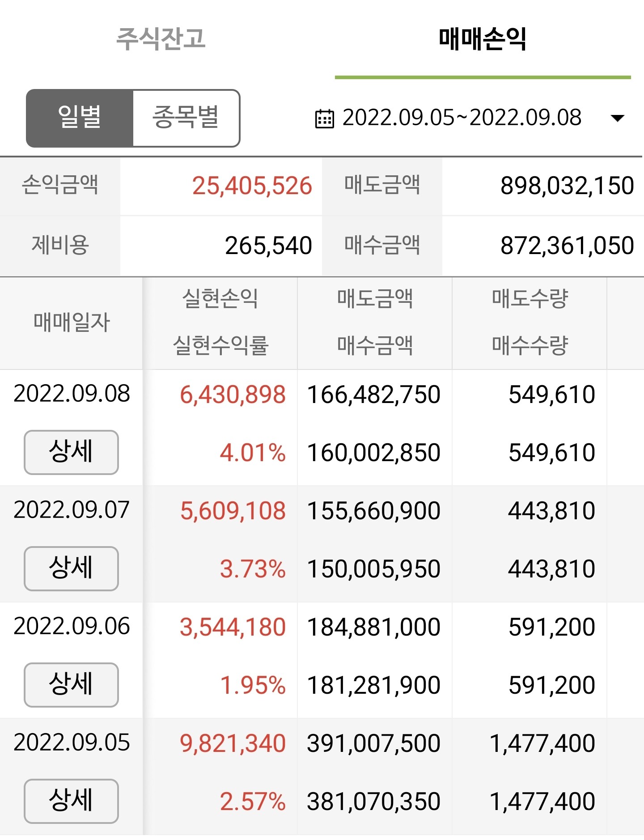This screenshot has width=644, height=840.
Task: Open the calendar icon beside date range
Action: [x=324, y=119]
